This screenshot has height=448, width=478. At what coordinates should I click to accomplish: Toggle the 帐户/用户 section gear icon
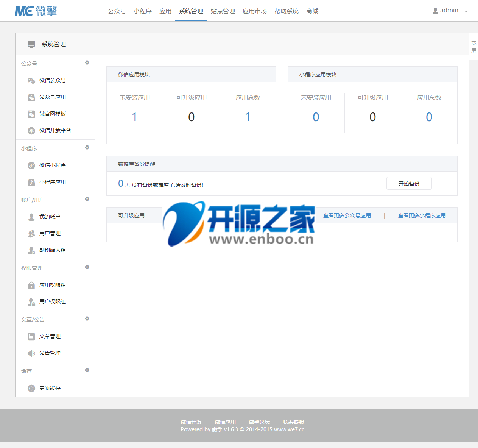pyautogui.click(x=87, y=199)
